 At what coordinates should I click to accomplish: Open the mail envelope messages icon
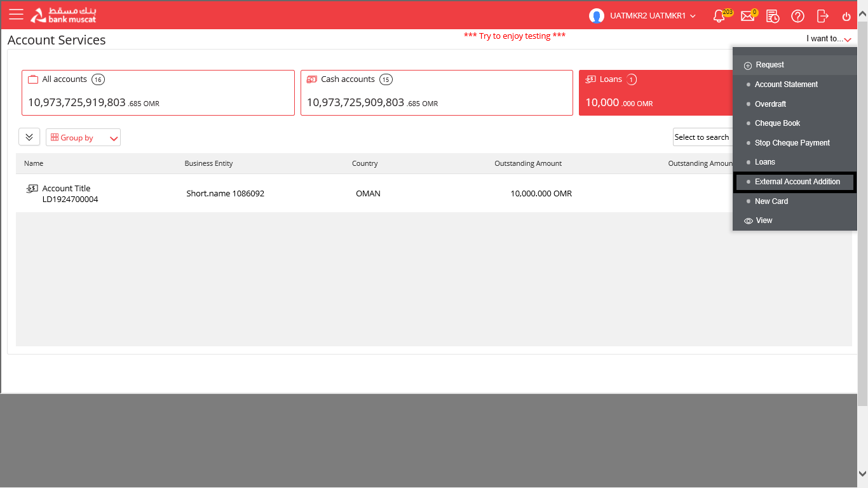747,16
